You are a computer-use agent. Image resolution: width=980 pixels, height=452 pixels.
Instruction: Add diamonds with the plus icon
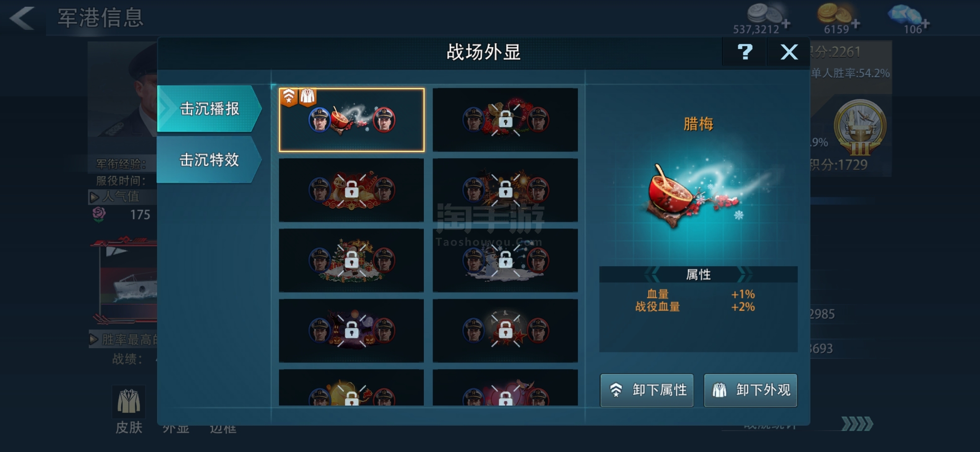(x=926, y=23)
